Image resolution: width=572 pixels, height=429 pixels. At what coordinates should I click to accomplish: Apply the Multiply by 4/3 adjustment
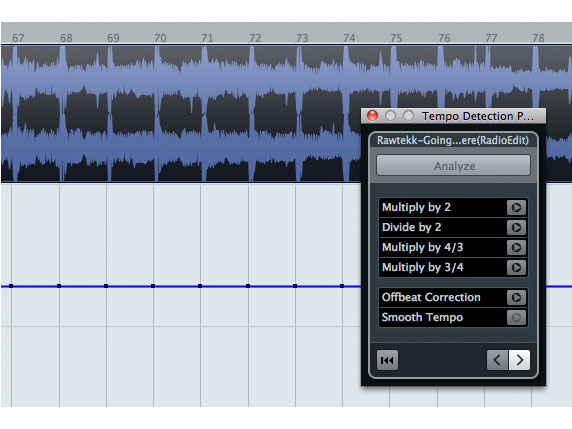click(x=516, y=248)
